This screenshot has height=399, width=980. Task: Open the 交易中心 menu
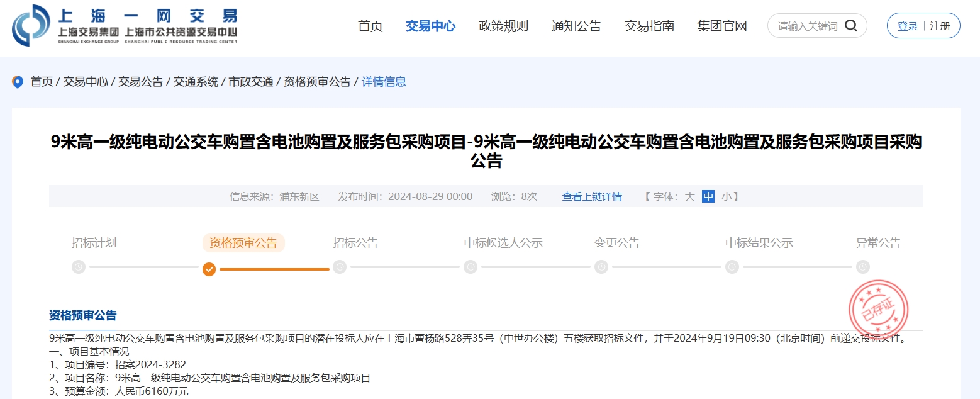point(430,26)
